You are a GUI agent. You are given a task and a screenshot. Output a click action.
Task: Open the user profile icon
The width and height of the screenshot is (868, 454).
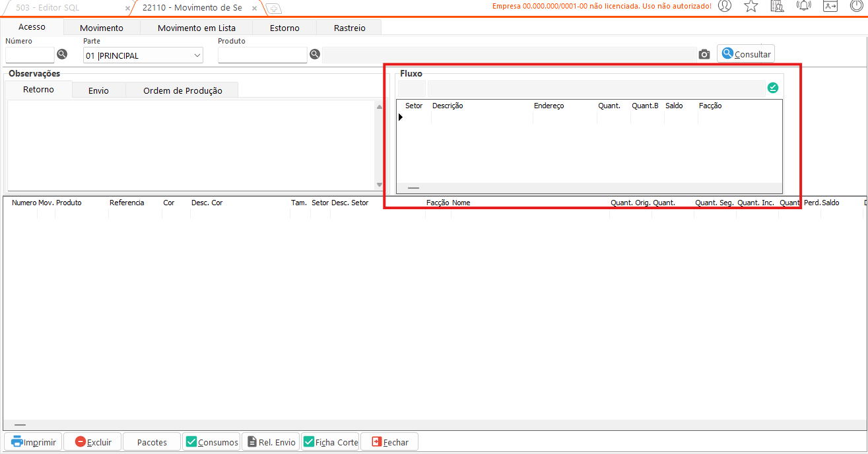[x=725, y=6]
